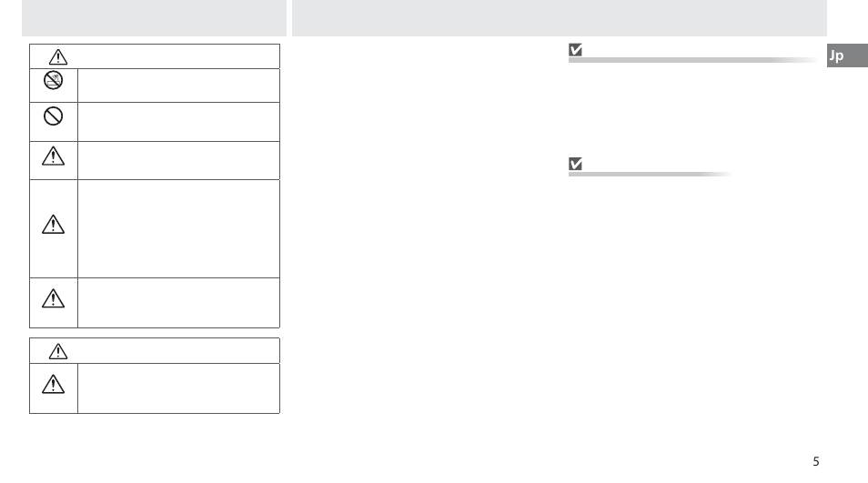Viewport: 868px width, 483px height.
Task: Click the wide gray header banner beside Jp tab
Action: coord(560,18)
